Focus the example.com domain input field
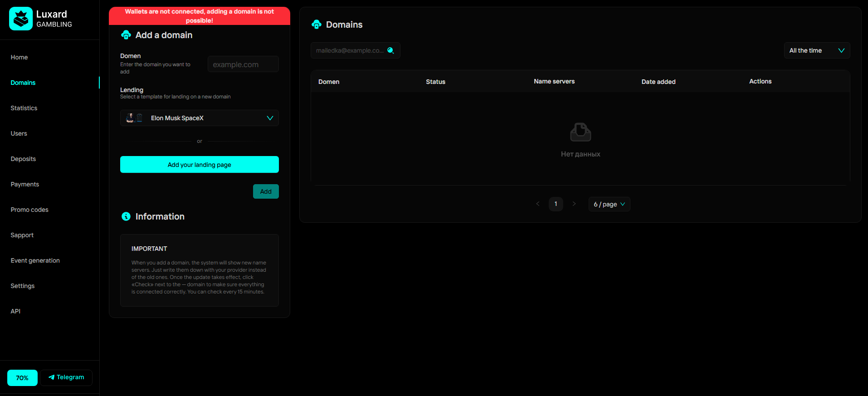 [243, 64]
